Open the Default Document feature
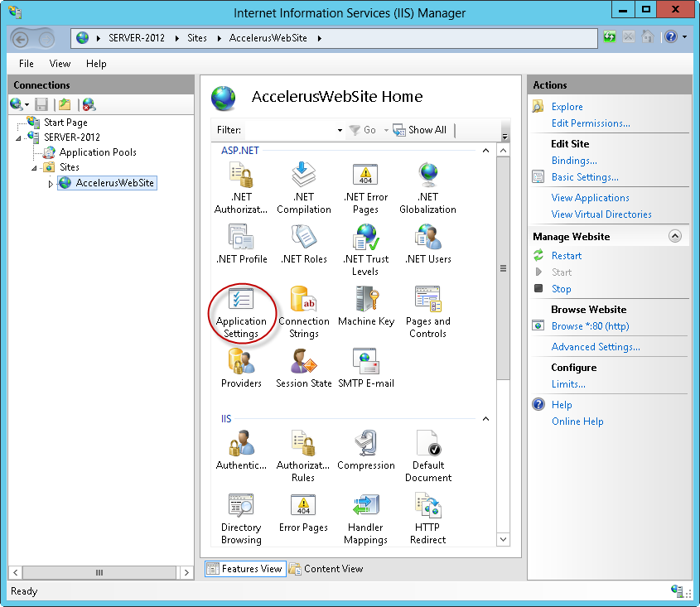Screen dimensions: 700x607 coord(427,456)
